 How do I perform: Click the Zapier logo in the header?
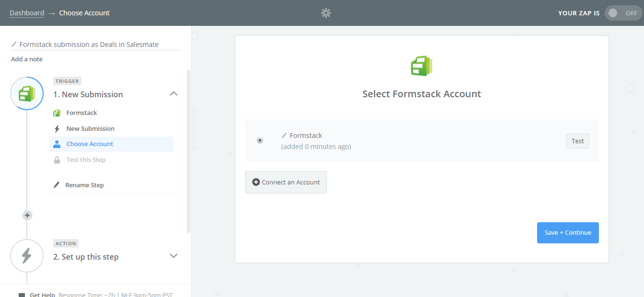[326, 13]
